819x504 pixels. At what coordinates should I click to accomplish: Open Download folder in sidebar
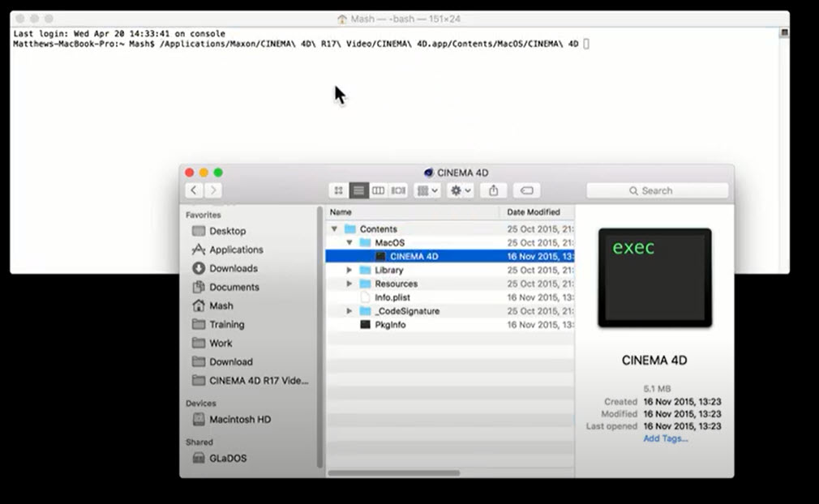(x=222, y=362)
